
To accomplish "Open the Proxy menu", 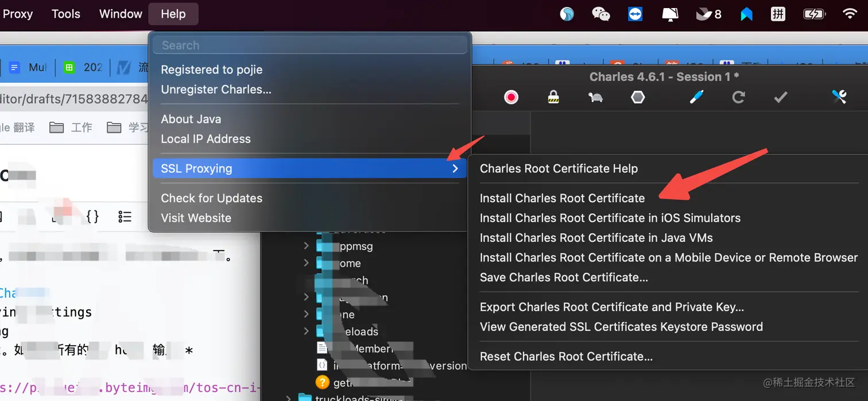I will pos(17,14).
